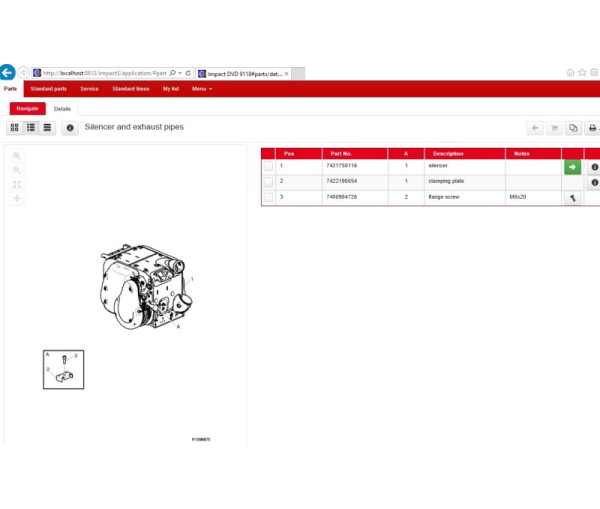This screenshot has width=600, height=509.
Task: Expand the Menu dropdown in red navbar
Action: (201, 89)
